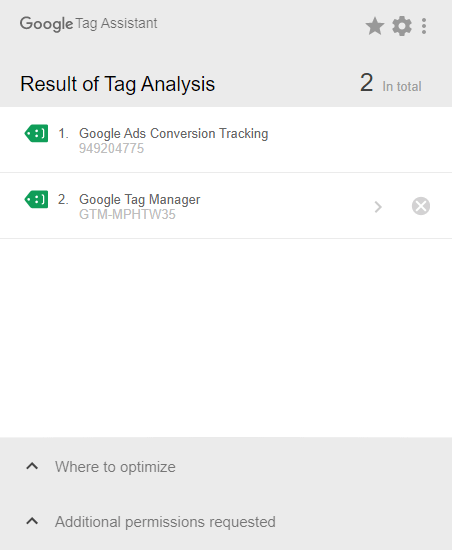
Task: Select the ID 949204775 text
Action: 112,149
